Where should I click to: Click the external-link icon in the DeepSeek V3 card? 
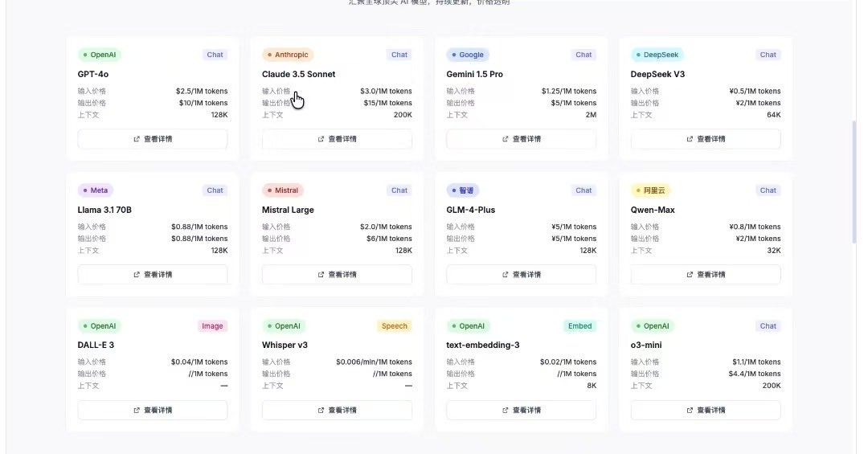click(690, 139)
